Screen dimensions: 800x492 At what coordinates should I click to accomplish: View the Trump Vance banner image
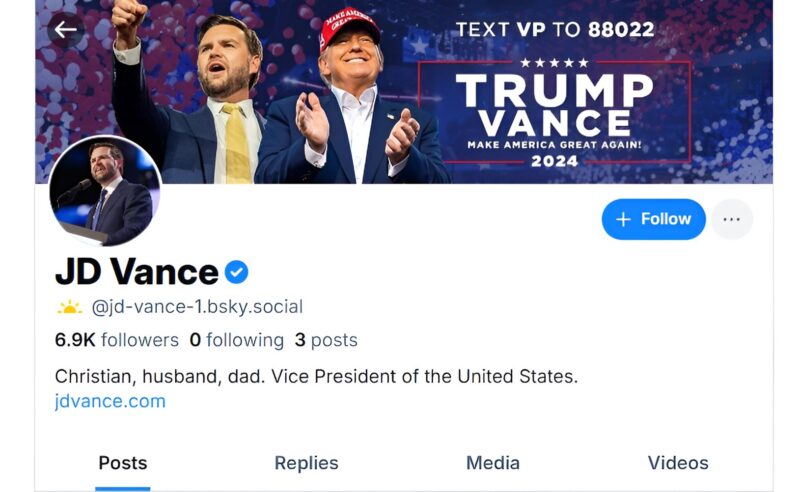(x=404, y=92)
